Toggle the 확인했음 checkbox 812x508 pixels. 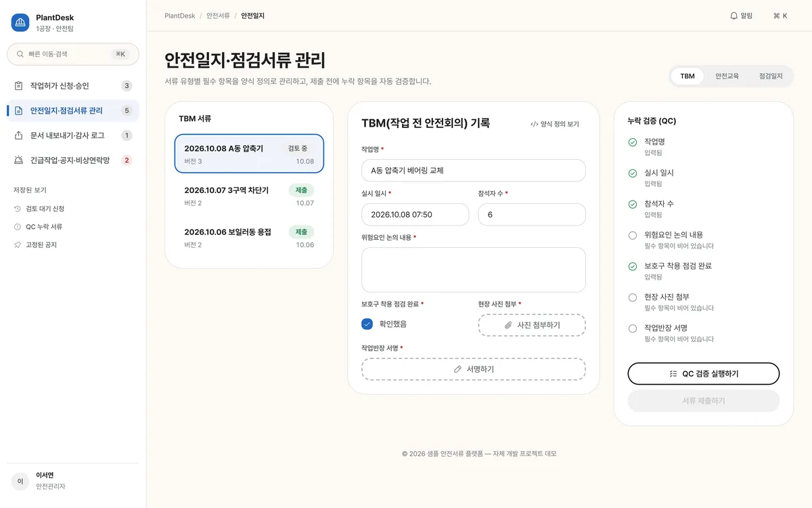(x=367, y=324)
